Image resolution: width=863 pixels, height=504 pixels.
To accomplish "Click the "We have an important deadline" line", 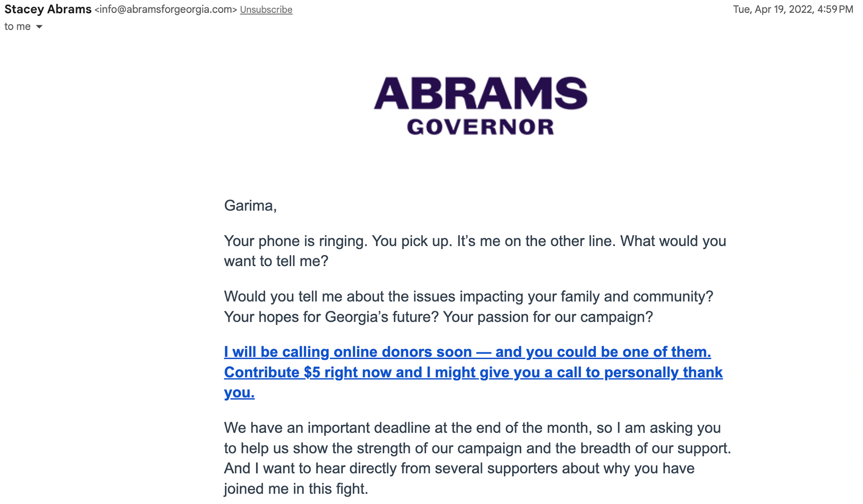I will [x=472, y=428].
